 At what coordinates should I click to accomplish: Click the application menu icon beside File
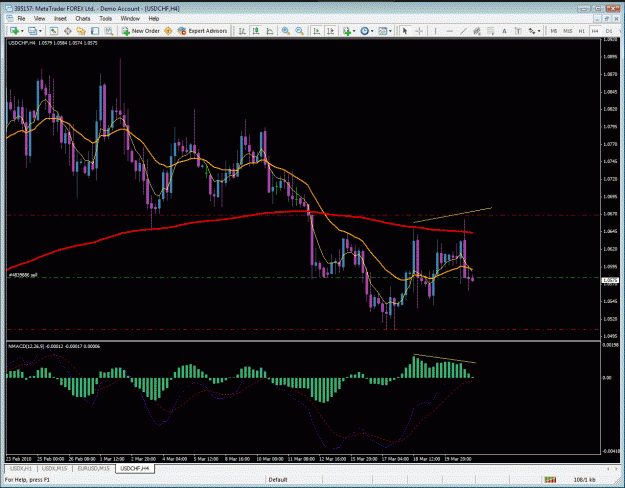tap(10, 18)
